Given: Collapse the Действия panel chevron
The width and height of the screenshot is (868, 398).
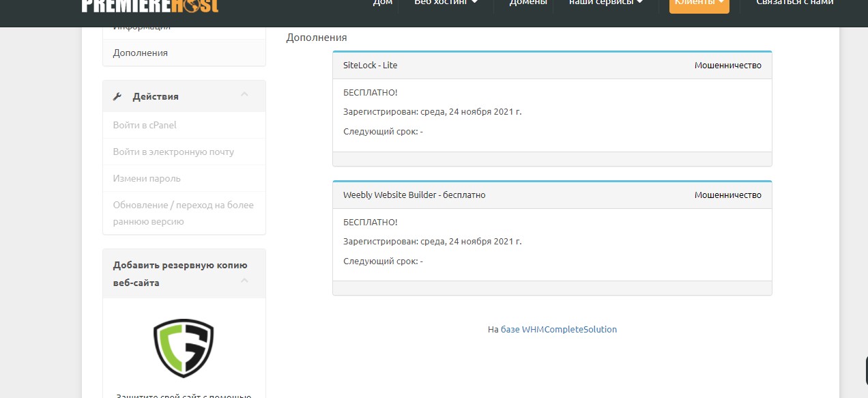Looking at the screenshot, I should (x=244, y=94).
